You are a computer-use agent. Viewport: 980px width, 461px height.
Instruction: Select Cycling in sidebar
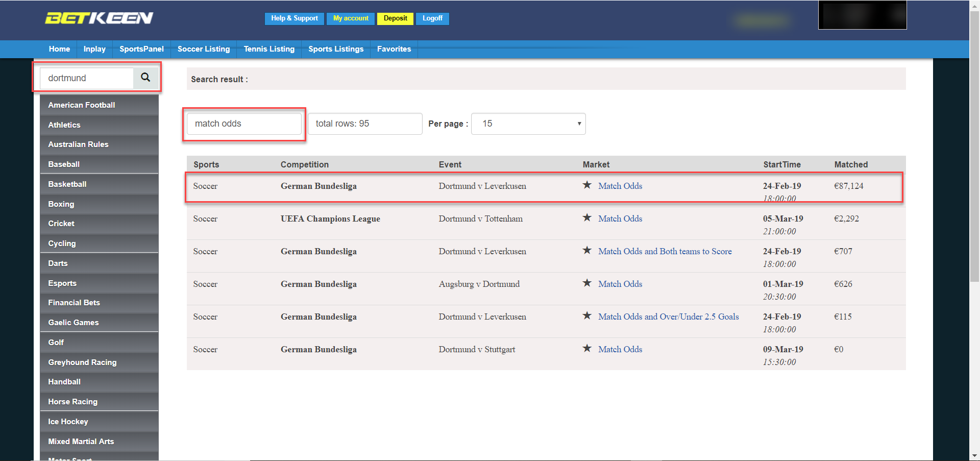(99, 244)
